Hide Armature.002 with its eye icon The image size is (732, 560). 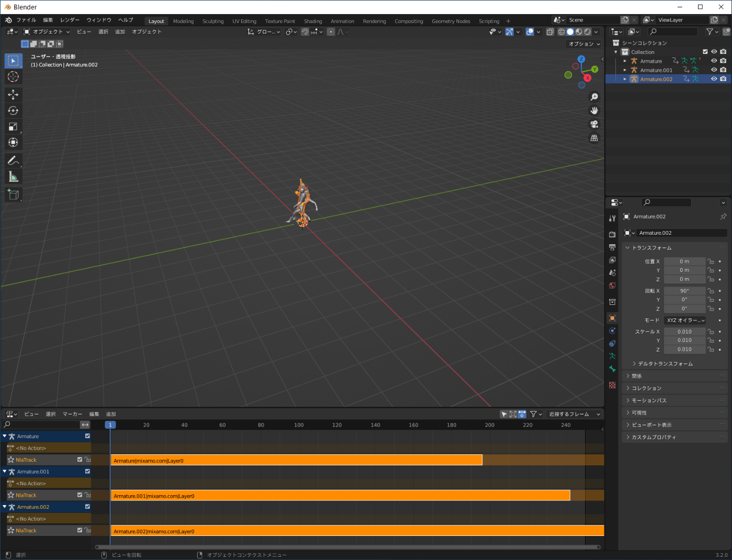(714, 79)
